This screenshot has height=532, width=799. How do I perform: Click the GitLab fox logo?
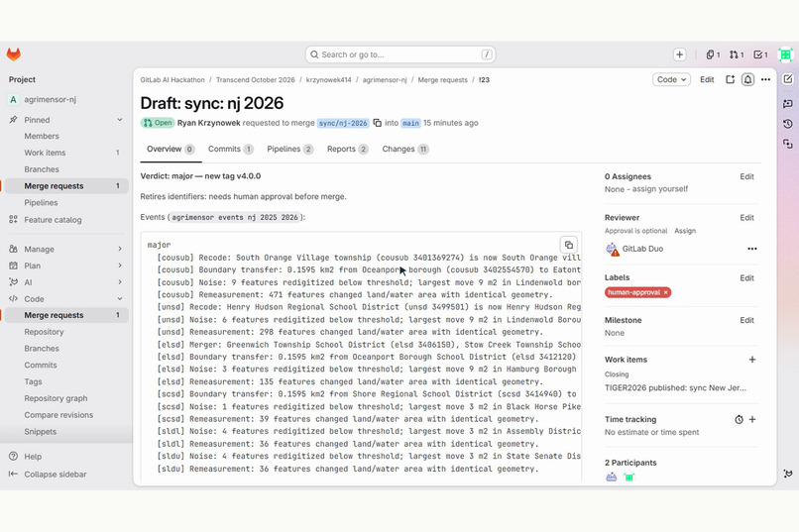click(x=14, y=54)
